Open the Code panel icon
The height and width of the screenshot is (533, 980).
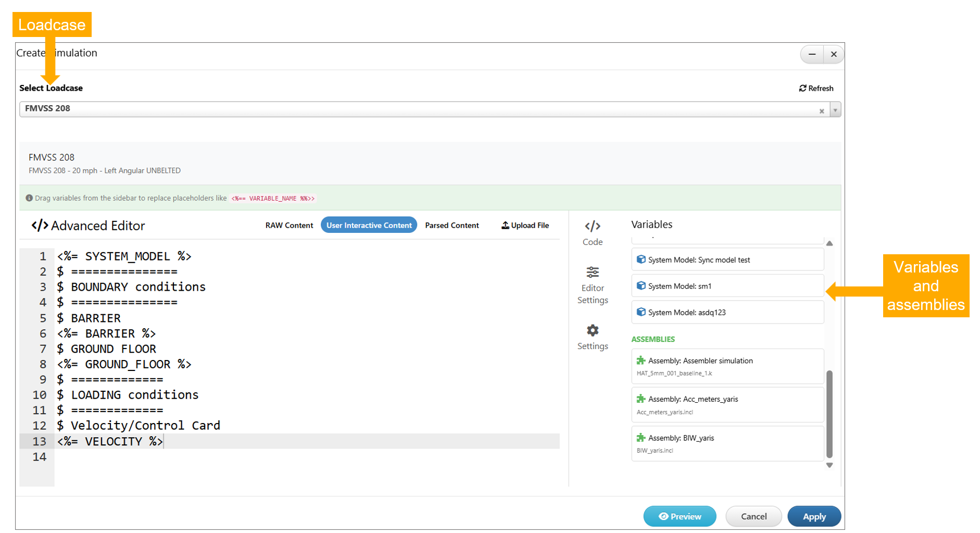(x=592, y=227)
